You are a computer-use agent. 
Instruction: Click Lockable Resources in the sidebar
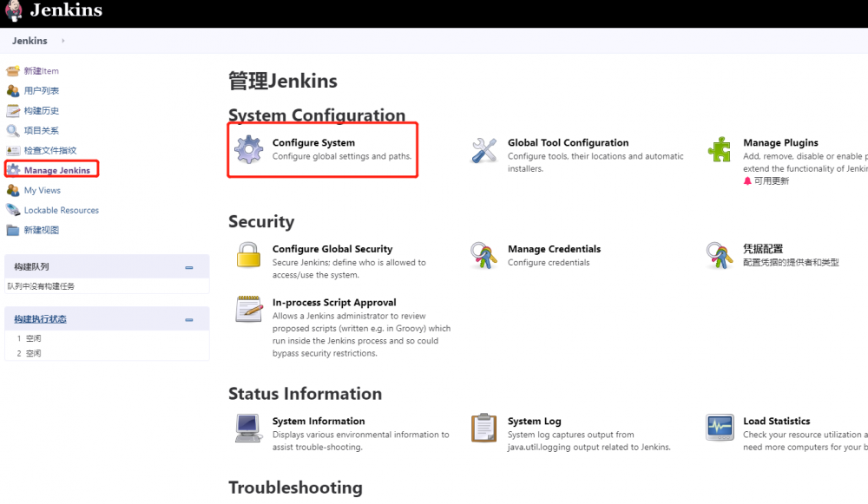(x=61, y=210)
